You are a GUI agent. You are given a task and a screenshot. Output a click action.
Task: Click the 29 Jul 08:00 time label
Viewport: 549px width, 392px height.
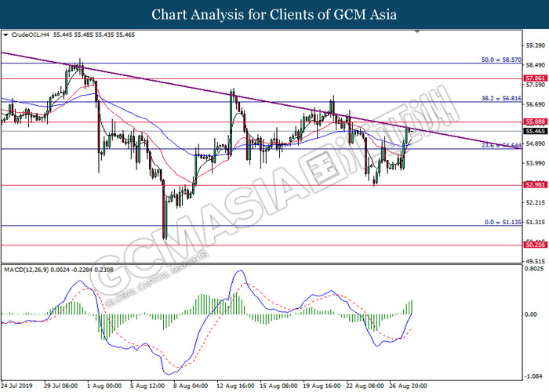(x=61, y=386)
